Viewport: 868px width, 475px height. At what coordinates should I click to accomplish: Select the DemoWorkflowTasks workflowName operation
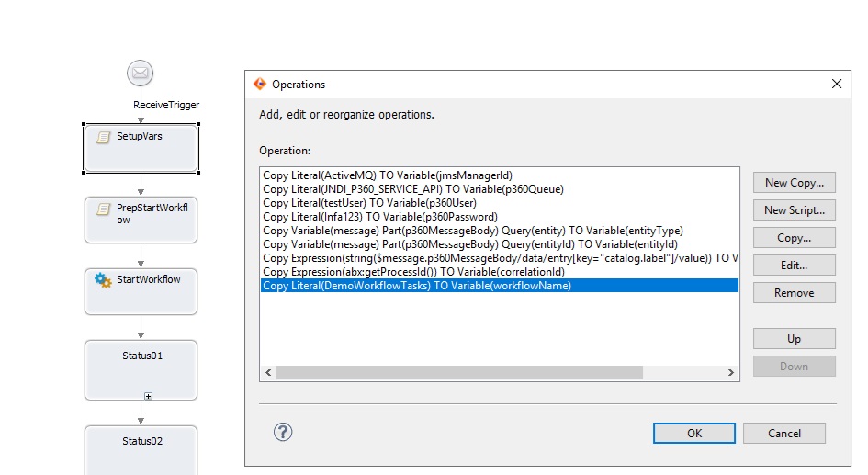[x=500, y=286]
